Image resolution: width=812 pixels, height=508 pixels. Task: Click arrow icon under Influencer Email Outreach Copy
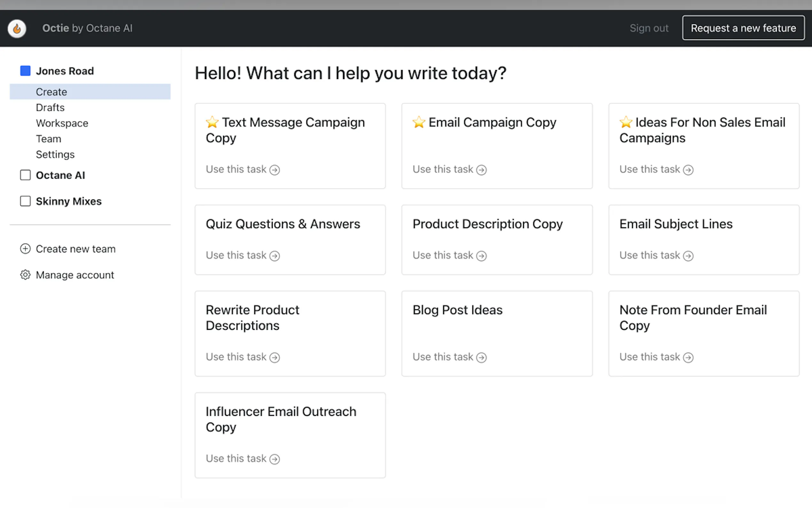click(x=275, y=459)
